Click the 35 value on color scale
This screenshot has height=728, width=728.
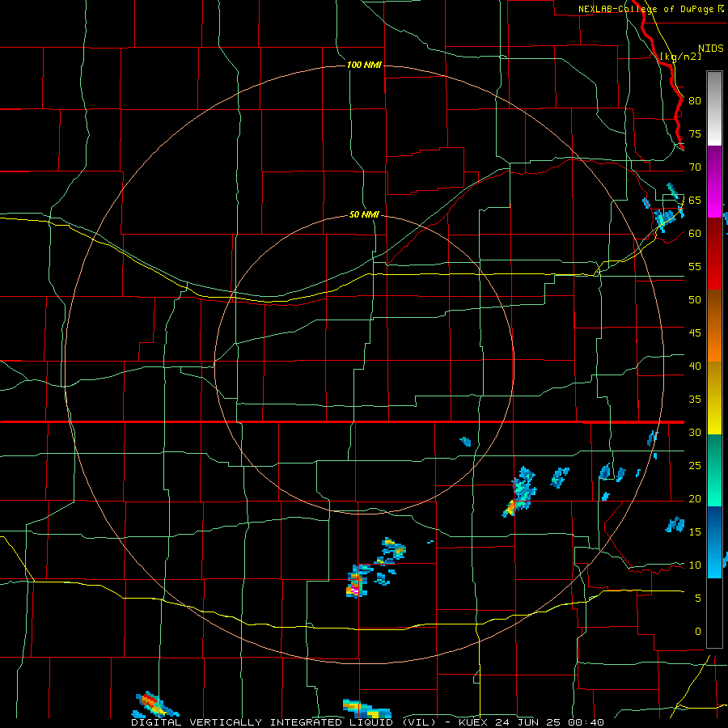[695, 400]
